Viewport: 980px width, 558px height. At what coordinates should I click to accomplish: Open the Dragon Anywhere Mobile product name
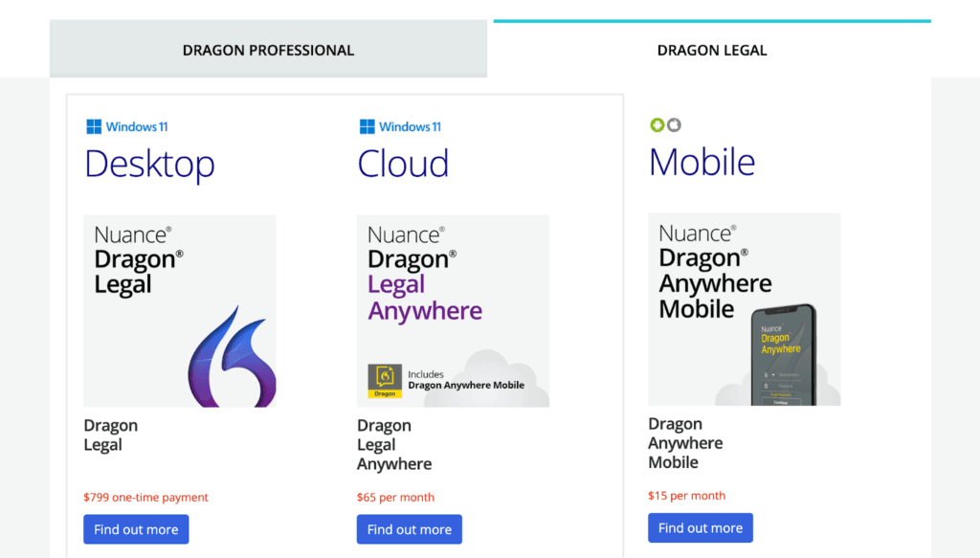[x=685, y=442]
